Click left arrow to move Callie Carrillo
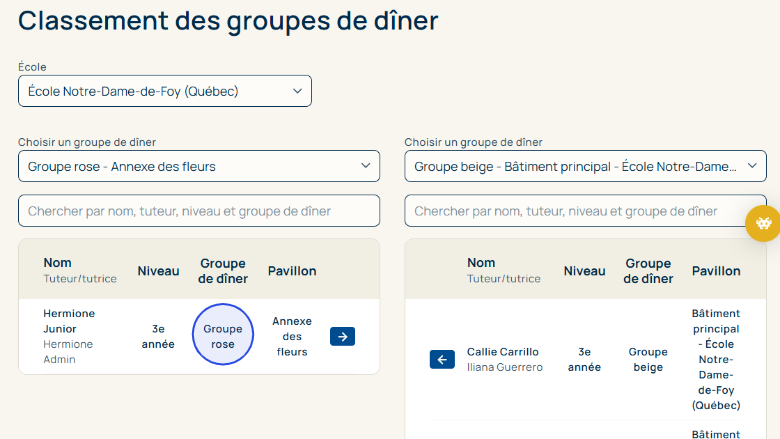The image size is (780, 439). [x=442, y=360]
